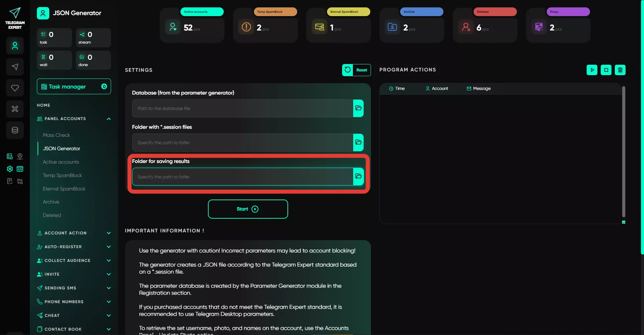
Task: Start program actions with play button
Action: click(x=592, y=70)
